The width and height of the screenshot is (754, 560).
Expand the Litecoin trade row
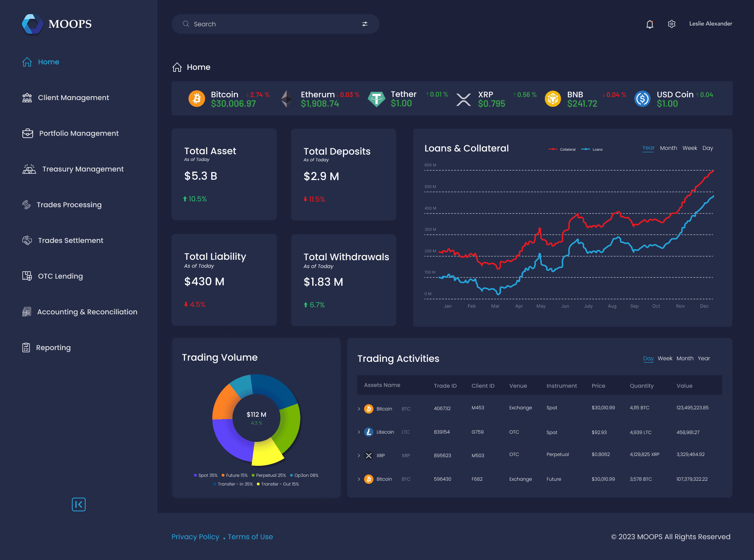[359, 432]
